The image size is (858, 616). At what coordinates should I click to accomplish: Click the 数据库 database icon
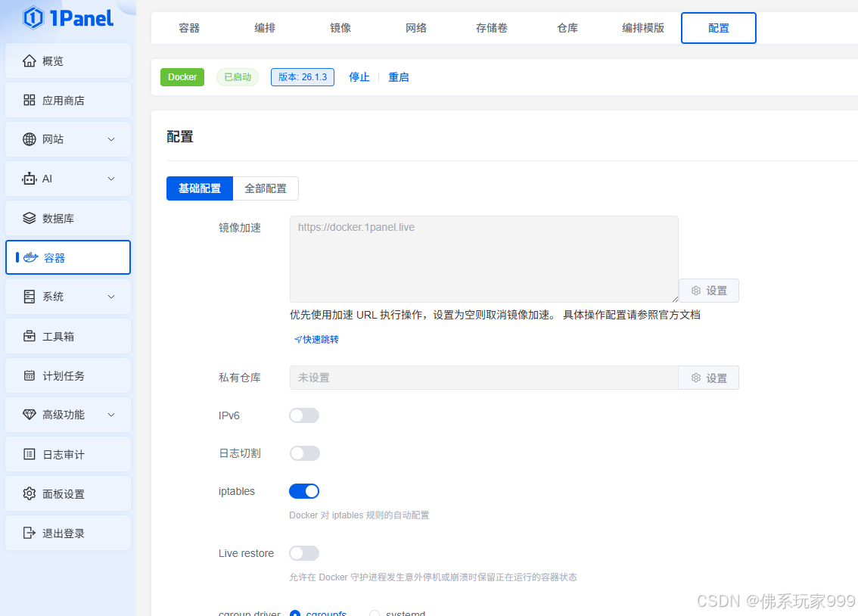[x=29, y=218]
